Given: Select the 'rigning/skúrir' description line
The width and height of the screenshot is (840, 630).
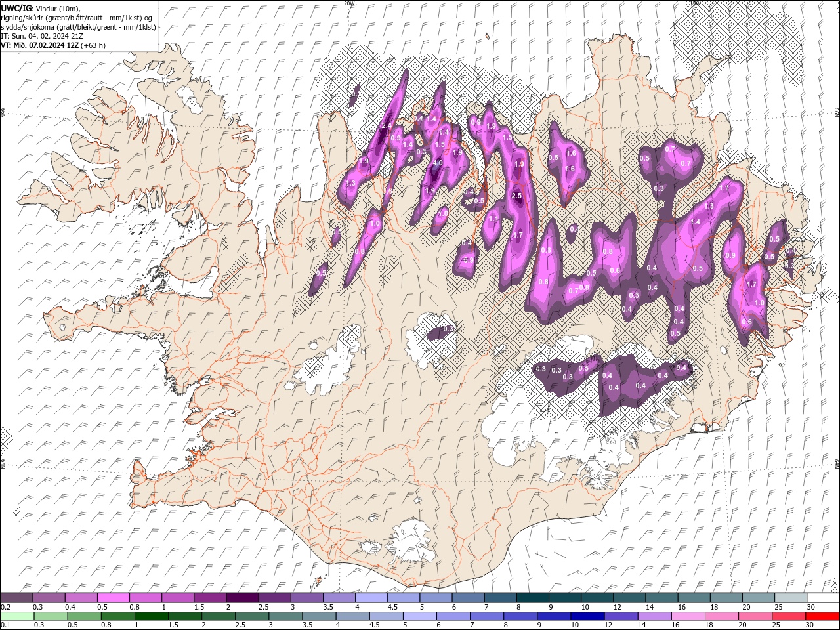Looking at the screenshot, I should (77, 17).
